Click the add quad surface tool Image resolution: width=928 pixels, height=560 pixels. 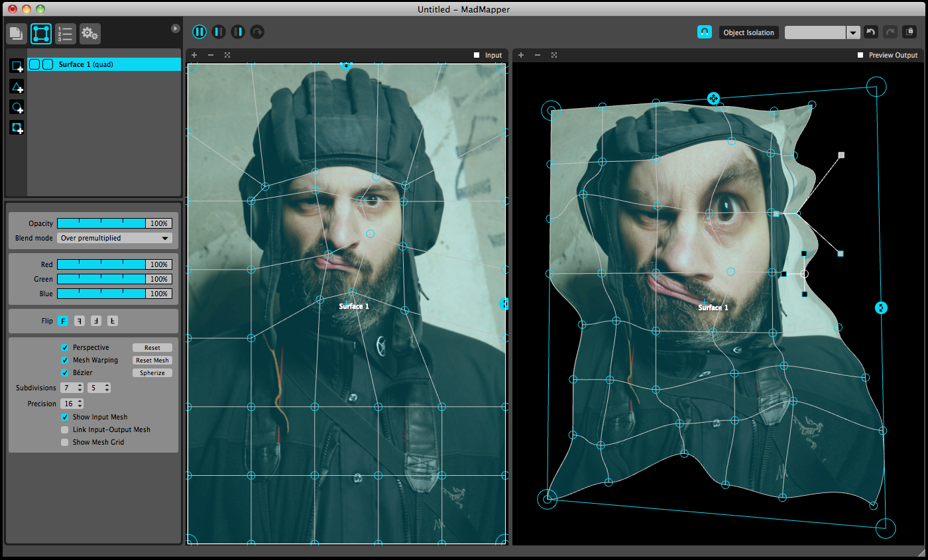tap(17, 66)
